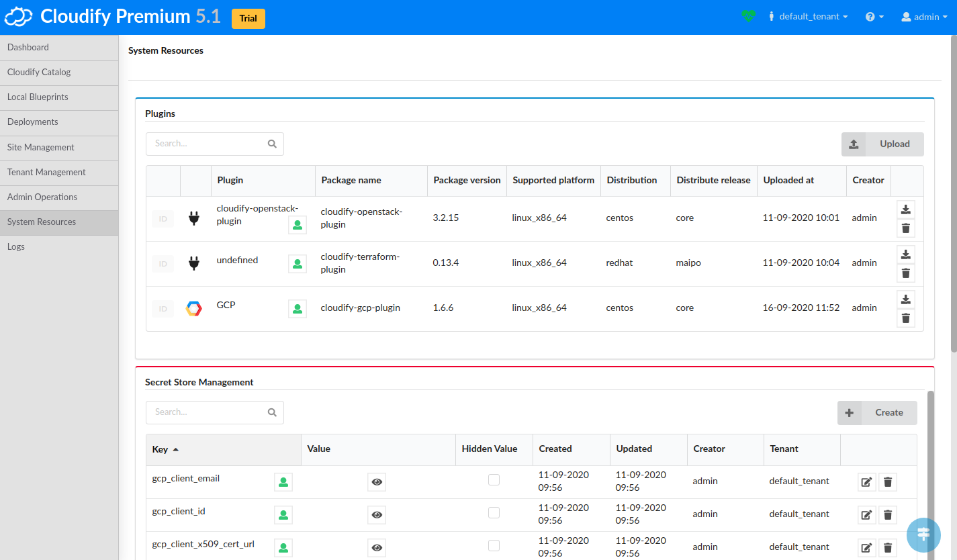Go to Local Blueprints

coord(59,97)
